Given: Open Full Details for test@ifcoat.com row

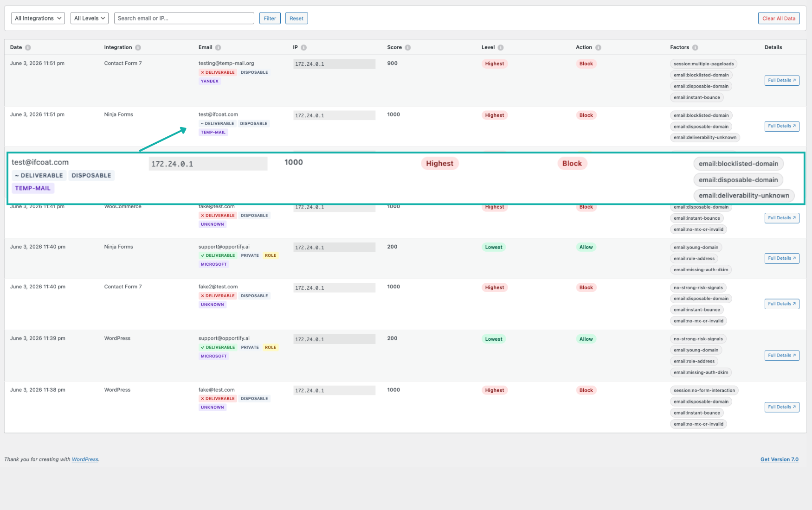Looking at the screenshot, I should pos(782,126).
